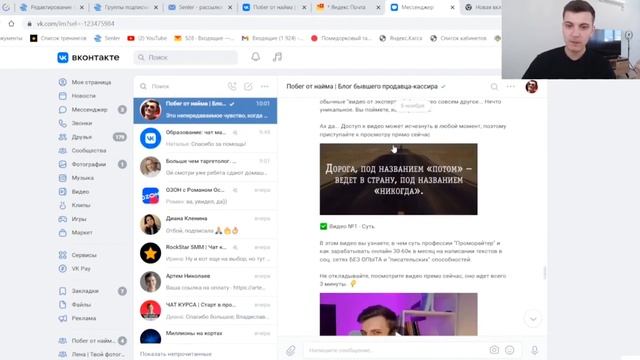Viewport: 640px width, 360px height.
Task: Open the ЧАТ КУРСА conversation
Action: [205, 310]
